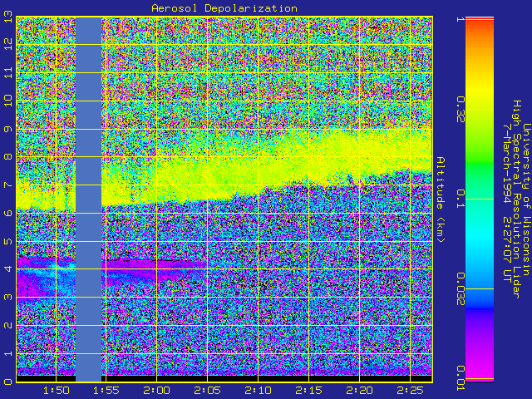Image resolution: width=532 pixels, height=399 pixels.
Task: Click 'High Spectral Resolution Lidar' text
Action: pyautogui.click(x=516, y=199)
